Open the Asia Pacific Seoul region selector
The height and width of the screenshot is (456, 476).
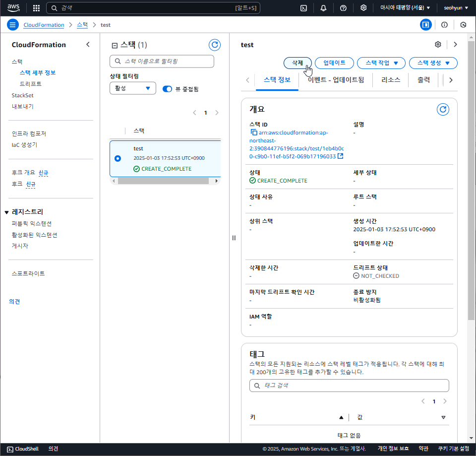[405, 8]
